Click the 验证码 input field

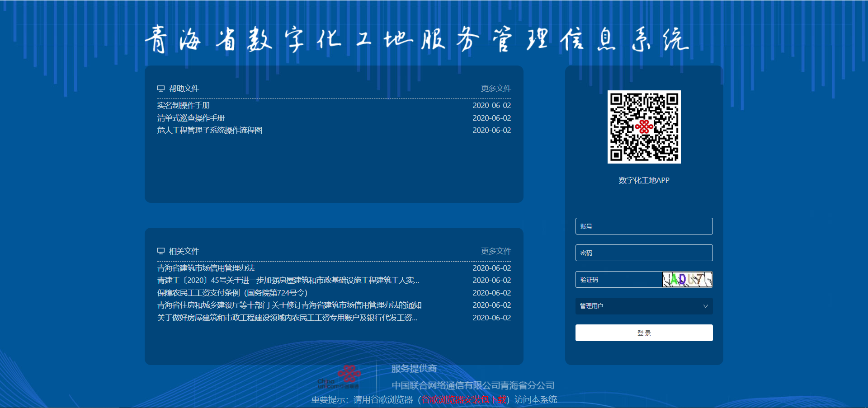coord(619,280)
